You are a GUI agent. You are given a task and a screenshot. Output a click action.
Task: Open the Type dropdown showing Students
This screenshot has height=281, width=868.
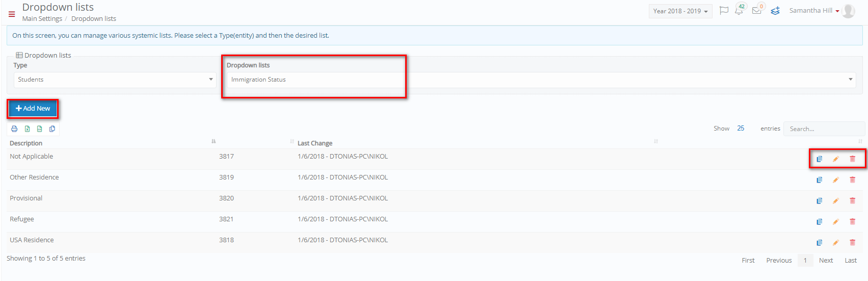coord(115,80)
